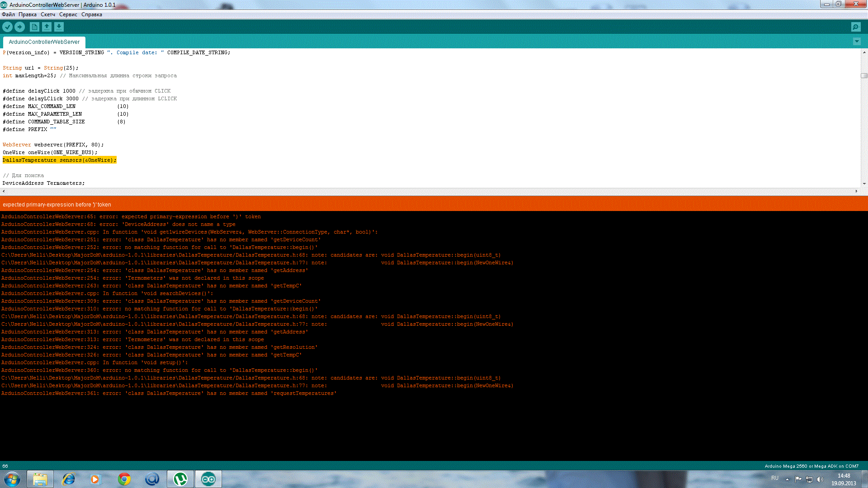Select the ArduinoControllerWebServer tab
The image size is (868, 488).
point(44,42)
